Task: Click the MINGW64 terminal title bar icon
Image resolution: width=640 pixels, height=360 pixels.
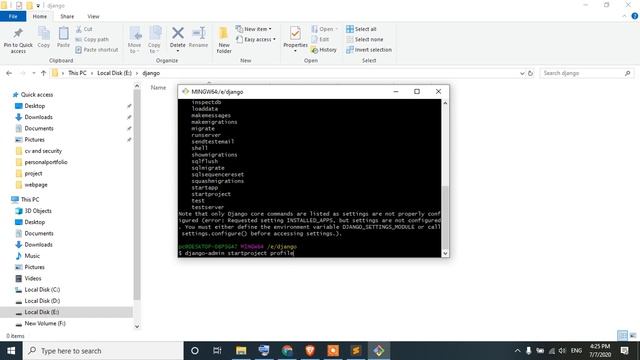Action: [x=185, y=91]
